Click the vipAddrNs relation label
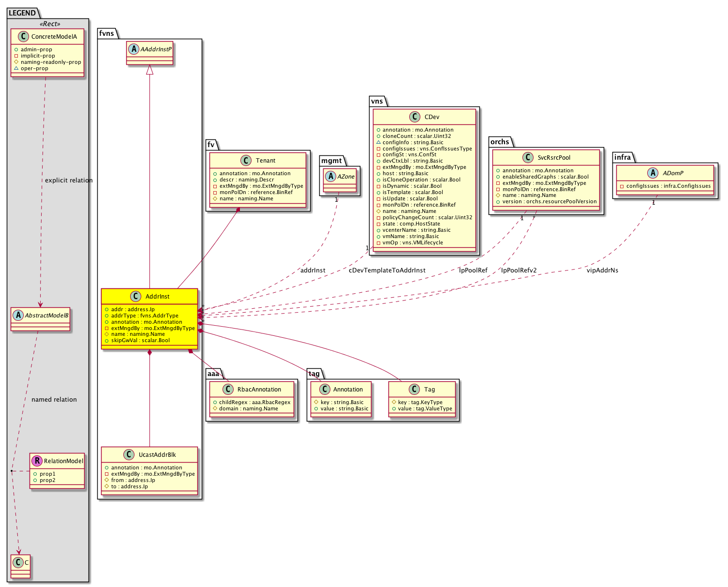This screenshot has height=587, width=728. coord(602,270)
